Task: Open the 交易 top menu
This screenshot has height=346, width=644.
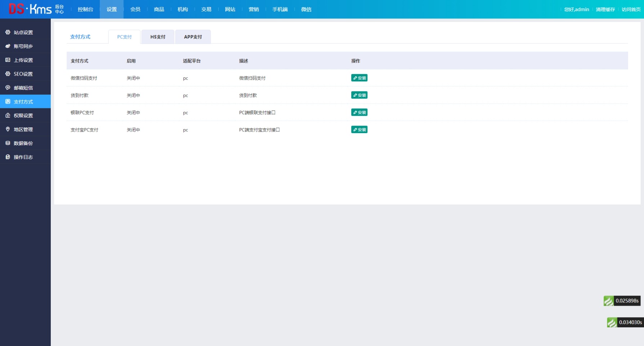Action: pyautogui.click(x=206, y=9)
